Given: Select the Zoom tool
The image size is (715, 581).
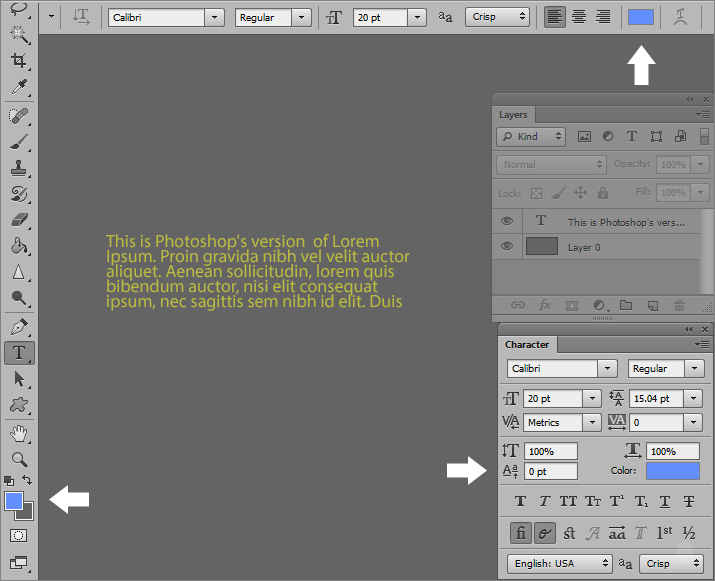Looking at the screenshot, I should [19, 459].
